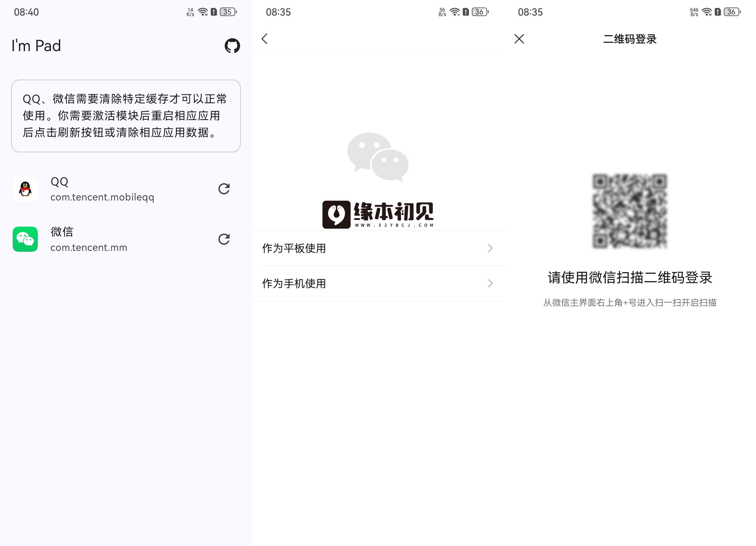The image size is (756, 546).
Task: Tap the cache-clearing notice card
Action: pyautogui.click(x=126, y=116)
